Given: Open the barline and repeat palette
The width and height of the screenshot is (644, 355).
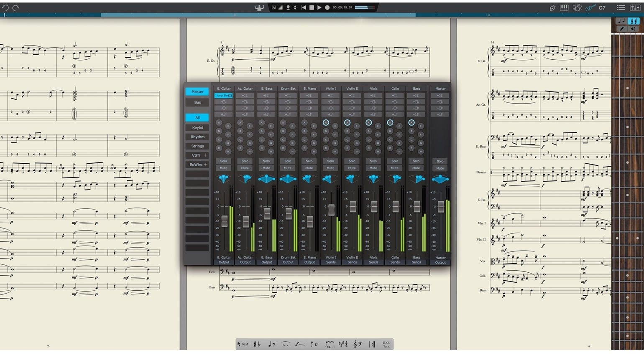Looking at the screenshot, I should pos(372,344).
